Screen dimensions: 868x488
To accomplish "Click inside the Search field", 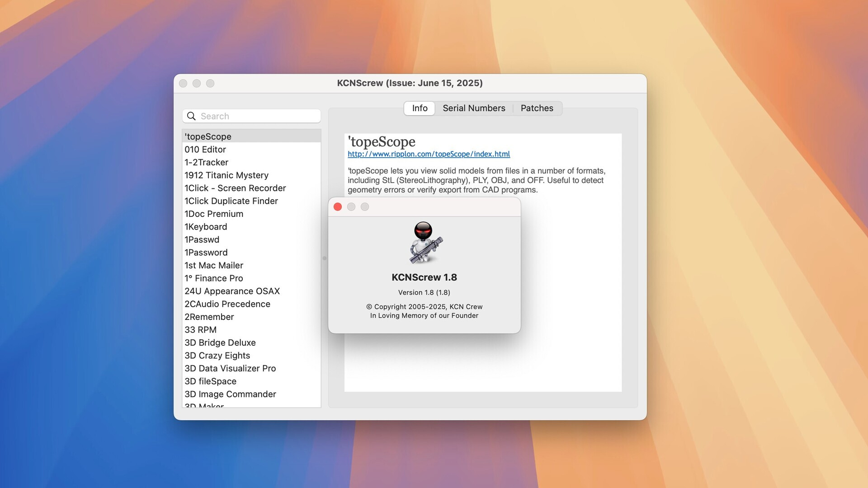I will coord(253,116).
